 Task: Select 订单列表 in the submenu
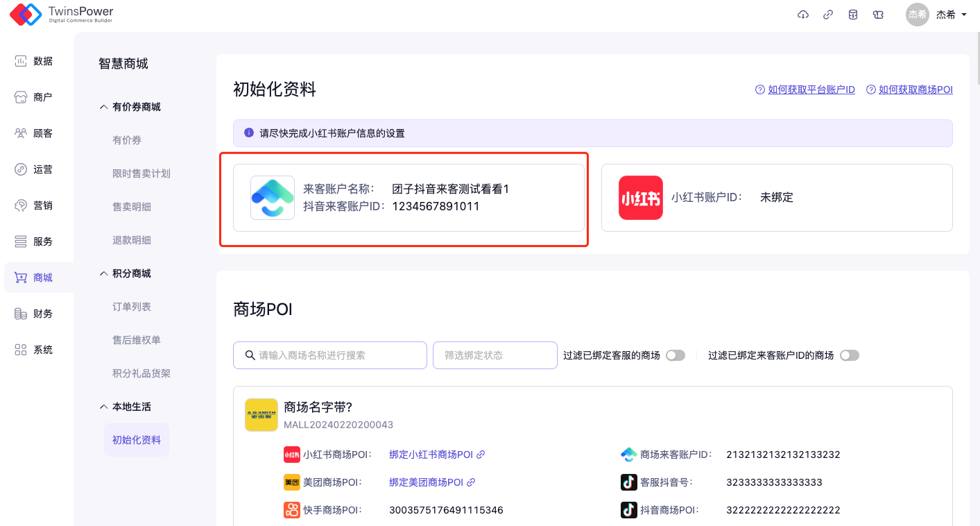point(132,307)
